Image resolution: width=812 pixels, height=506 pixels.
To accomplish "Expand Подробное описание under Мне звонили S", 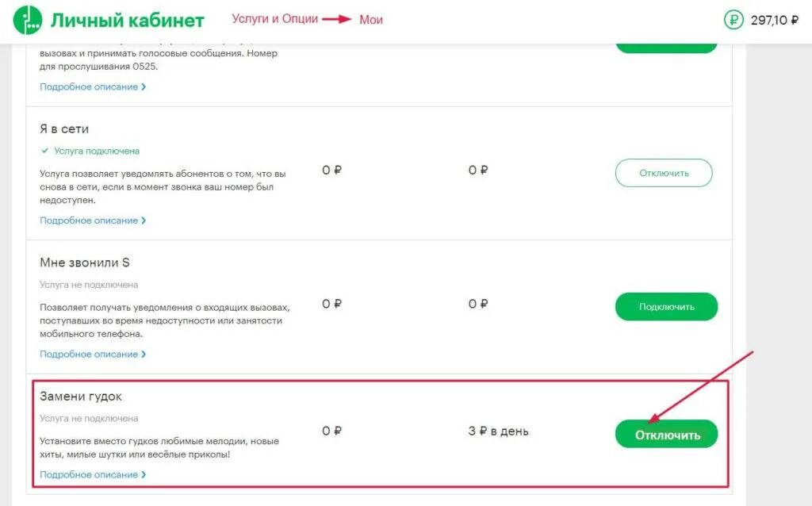I will (93, 354).
